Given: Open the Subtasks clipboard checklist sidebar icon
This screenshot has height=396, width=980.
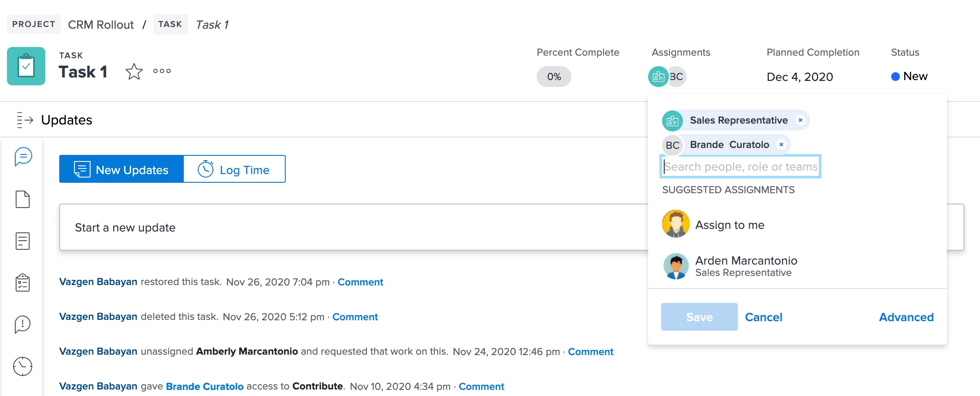Looking at the screenshot, I should tap(23, 283).
